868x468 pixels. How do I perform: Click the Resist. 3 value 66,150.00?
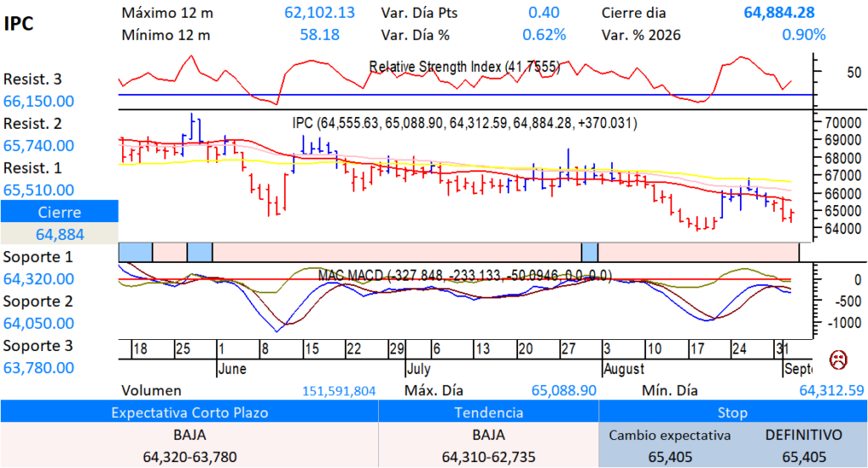pos(39,102)
